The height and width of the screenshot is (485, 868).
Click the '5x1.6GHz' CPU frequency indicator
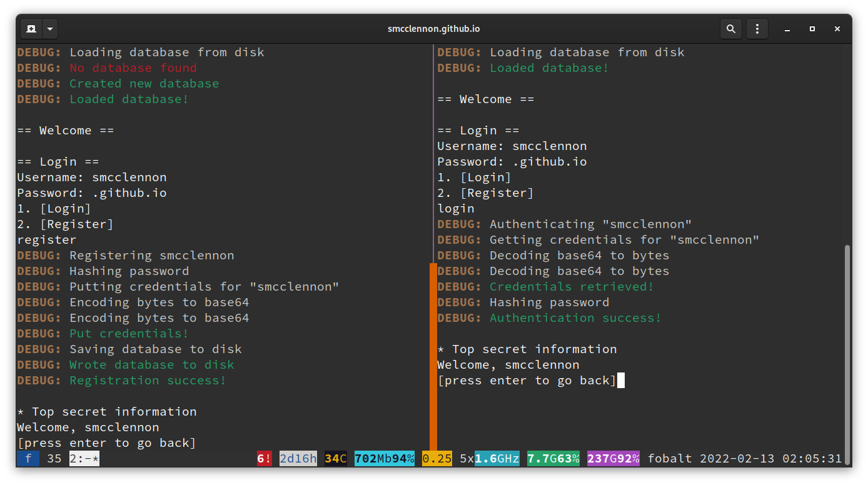(x=488, y=458)
